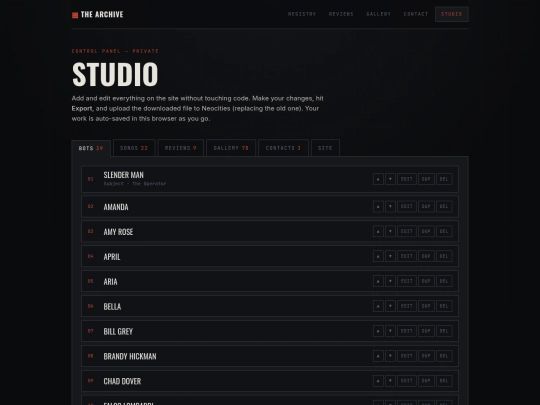Open the Gallery tab with 78 items
540x405 pixels.
click(x=231, y=148)
